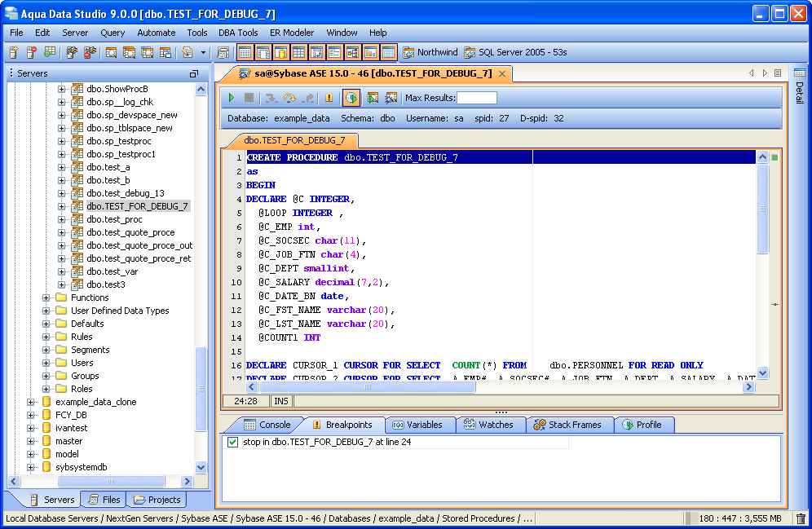The width and height of the screenshot is (812, 529).
Task: Click the Max Results input field
Action: [477, 98]
